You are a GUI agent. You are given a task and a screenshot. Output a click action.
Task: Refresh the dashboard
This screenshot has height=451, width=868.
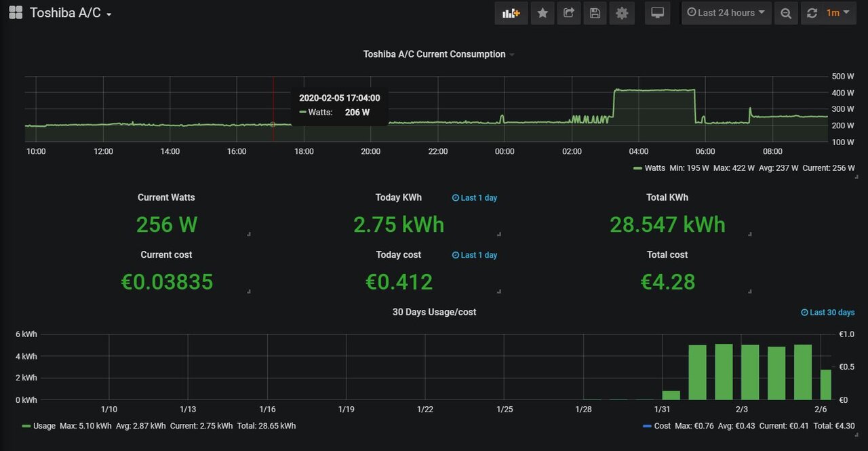(x=812, y=13)
